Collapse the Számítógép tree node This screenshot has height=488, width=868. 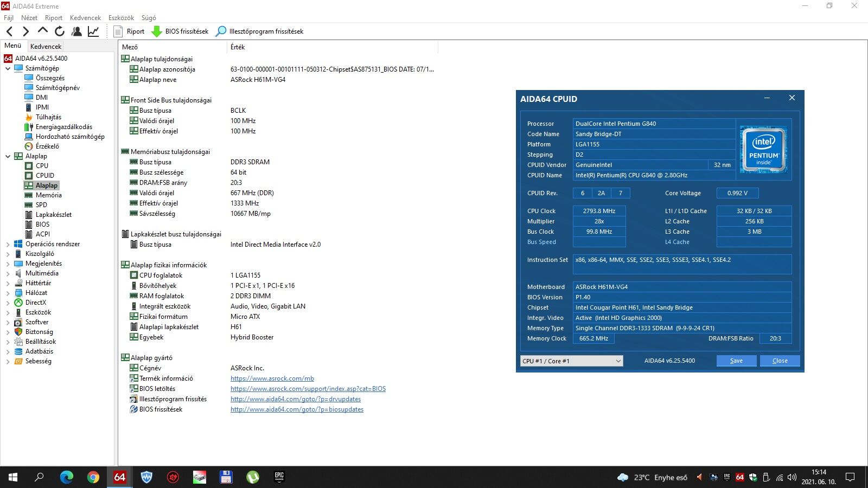point(8,68)
